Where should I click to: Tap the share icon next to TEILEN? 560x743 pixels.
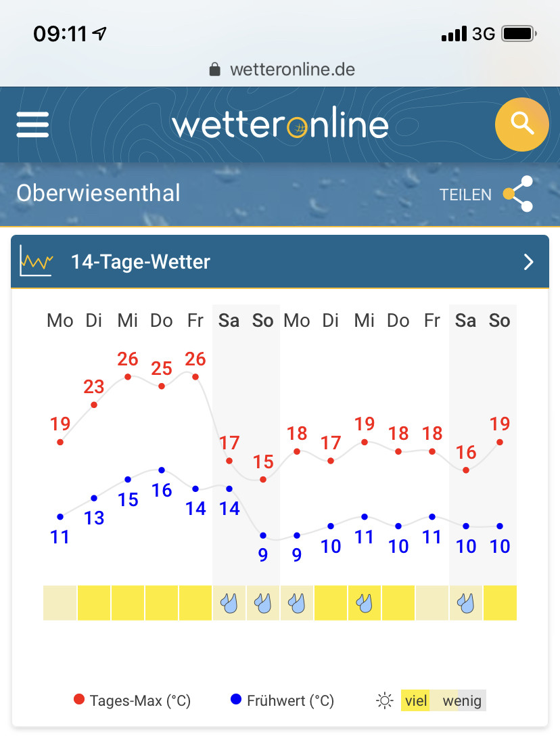[518, 194]
